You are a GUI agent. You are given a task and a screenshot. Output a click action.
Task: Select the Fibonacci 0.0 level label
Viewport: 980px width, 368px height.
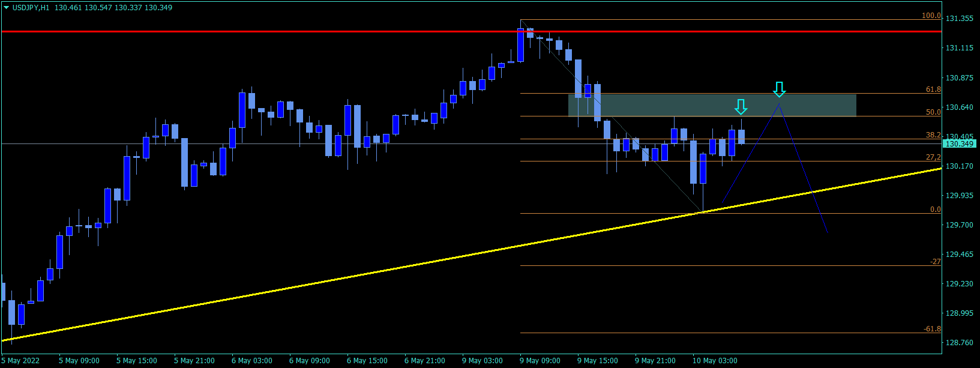pos(936,210)
